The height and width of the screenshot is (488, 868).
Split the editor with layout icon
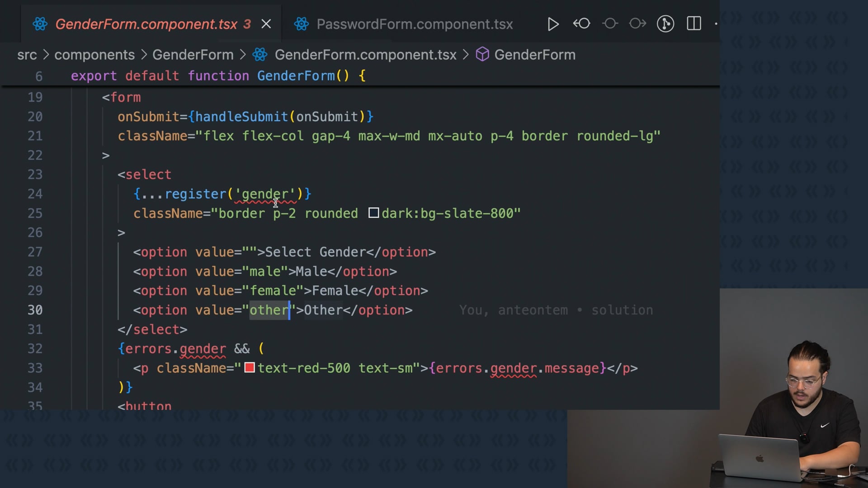coord(694,23)
